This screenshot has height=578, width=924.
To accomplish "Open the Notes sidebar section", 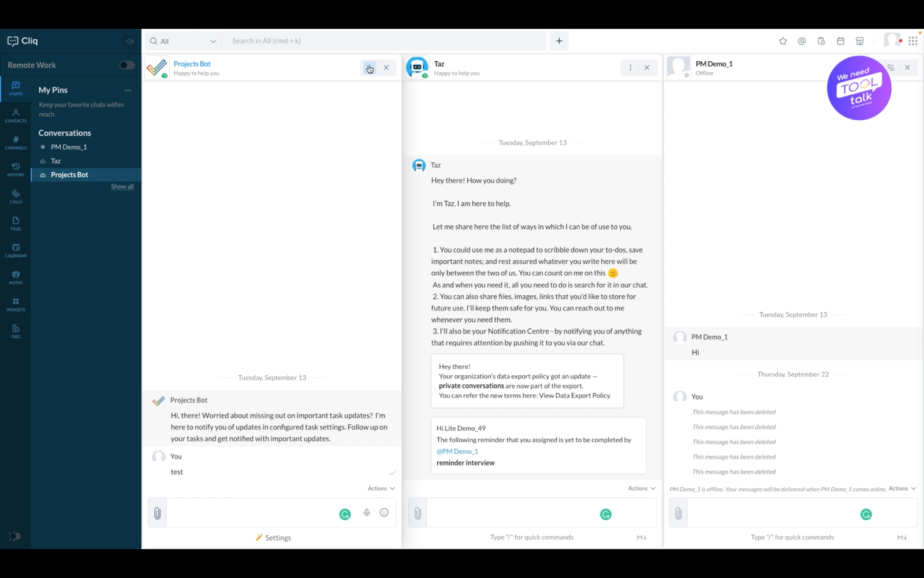I will [16, 277].
